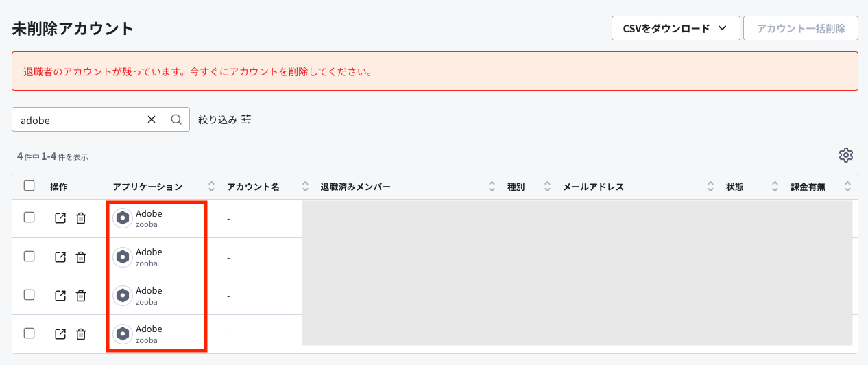This screenshot has width=868, height=365.
Task: Open table settings with the gear icon
Action: 846,155
